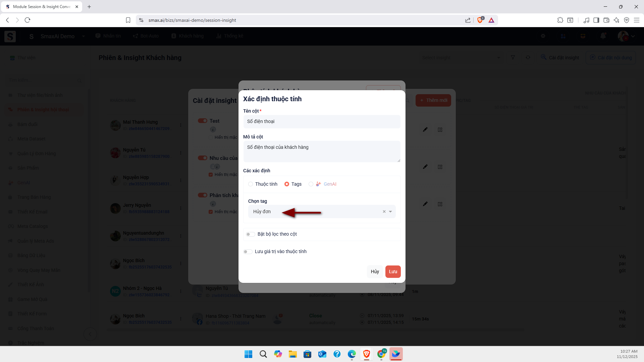Open Brave Shields icon in address bar
Image resolution: width=644 pixels, height=362 pixels.
click(x=480, y=20)
